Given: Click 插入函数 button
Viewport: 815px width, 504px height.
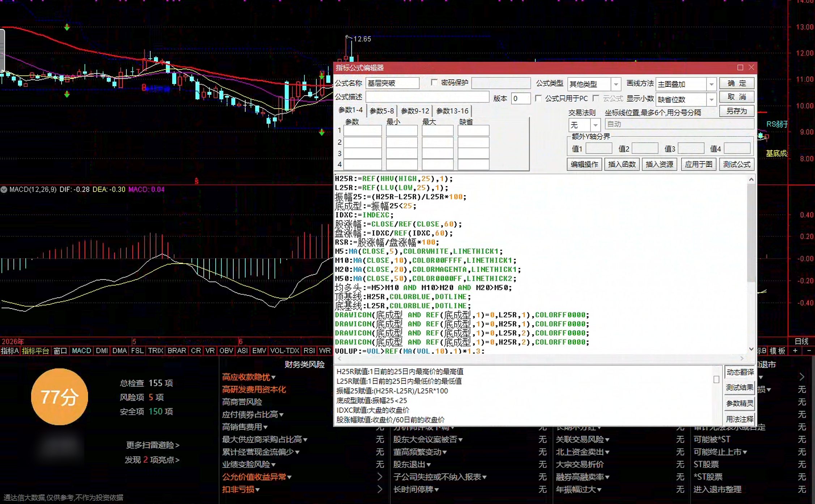Looking at the screenshot, I should [x=622, y=165].
